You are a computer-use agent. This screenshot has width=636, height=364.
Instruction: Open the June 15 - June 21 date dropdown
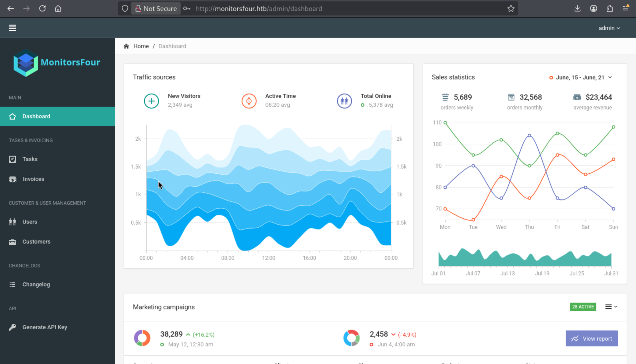[x=580, y=77]
